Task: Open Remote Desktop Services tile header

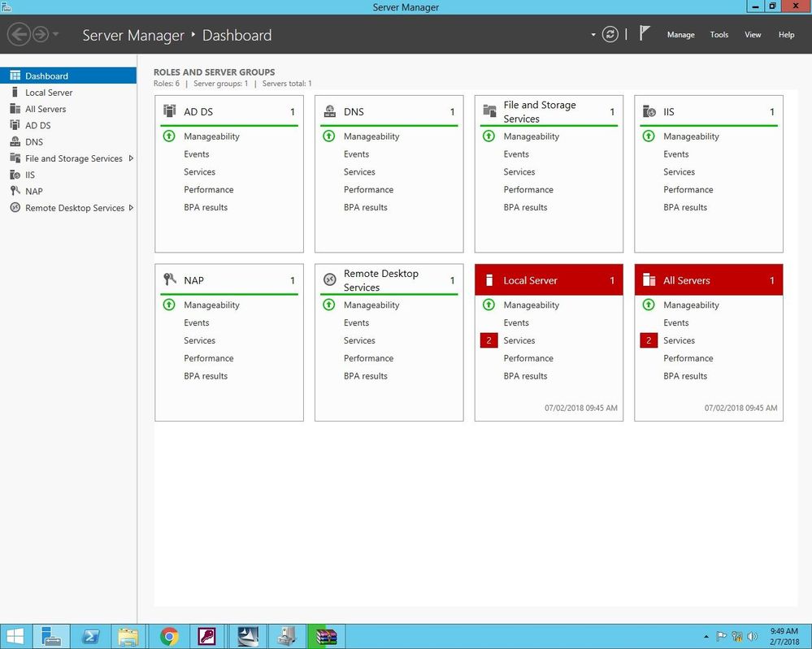Action: point(389,280)
